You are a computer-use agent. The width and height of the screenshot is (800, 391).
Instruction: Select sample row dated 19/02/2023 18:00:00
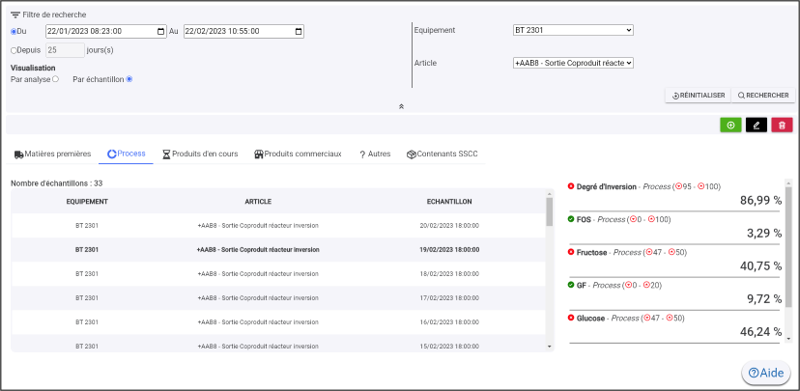pyautogui.click(x=278, y=250)
